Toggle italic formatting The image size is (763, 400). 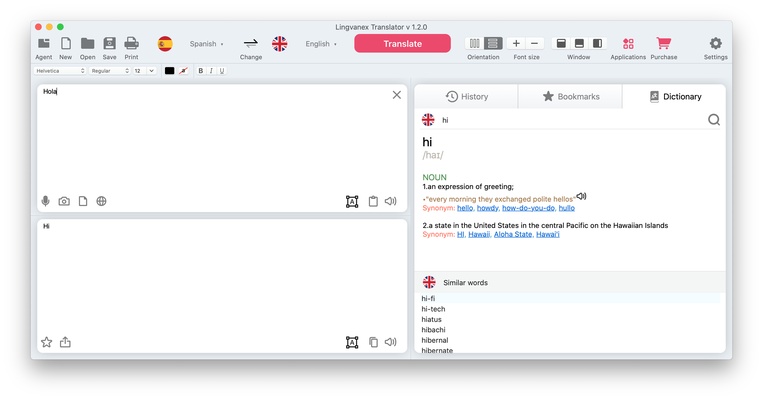click(x=211, y=71)
